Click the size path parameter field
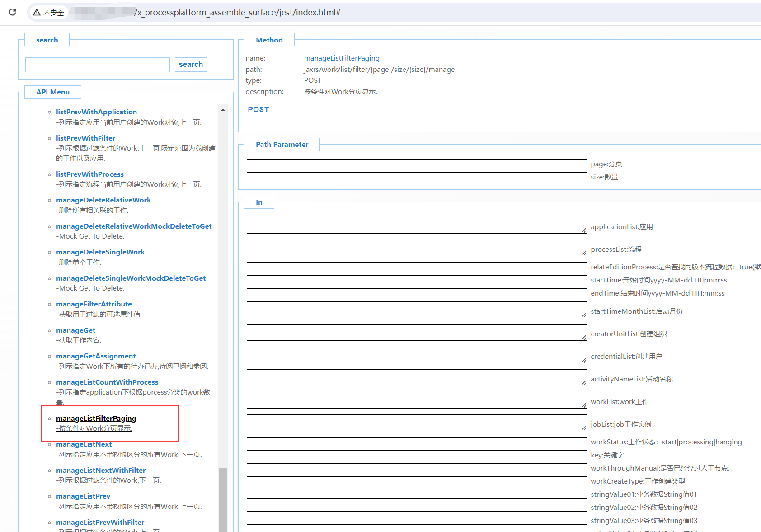Image resolution: width=761 pixels, height=532 pixels. 417,177
